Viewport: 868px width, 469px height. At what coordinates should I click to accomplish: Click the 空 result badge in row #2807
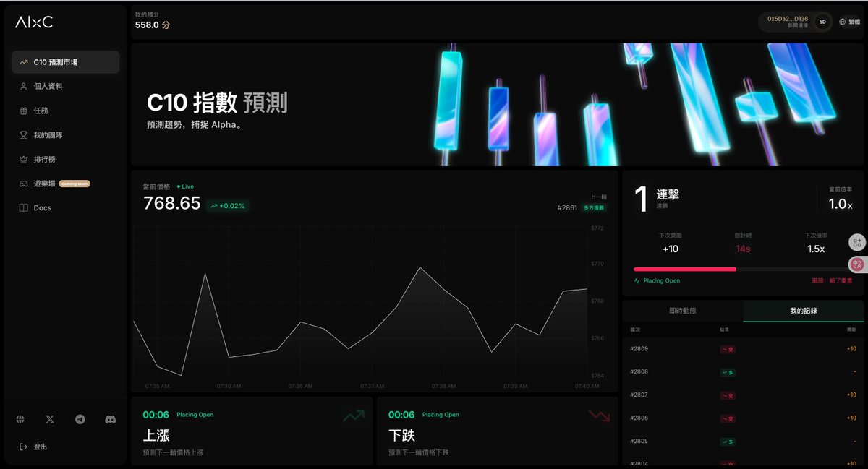(728, 395)
